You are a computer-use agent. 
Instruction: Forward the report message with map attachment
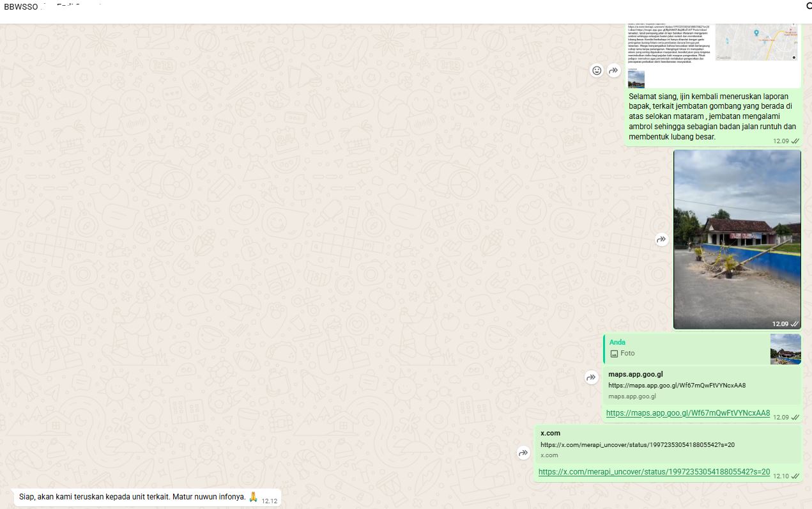pos(614,70)
